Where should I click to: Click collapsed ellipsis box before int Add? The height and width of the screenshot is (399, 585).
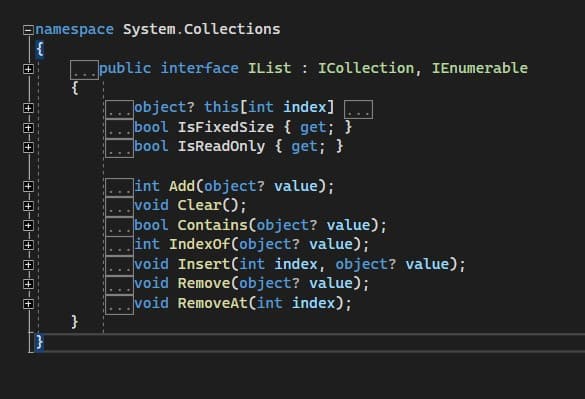point(119,187)
